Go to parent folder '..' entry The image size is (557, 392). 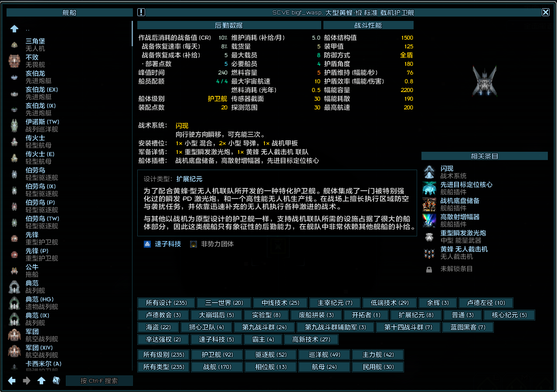27,29
